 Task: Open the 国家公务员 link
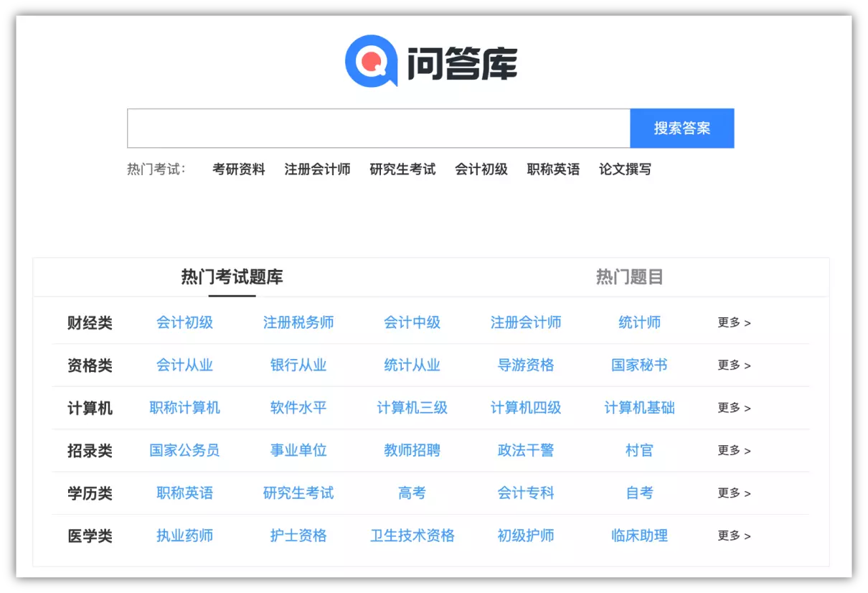pyautogui.click(x=185, y=450)
